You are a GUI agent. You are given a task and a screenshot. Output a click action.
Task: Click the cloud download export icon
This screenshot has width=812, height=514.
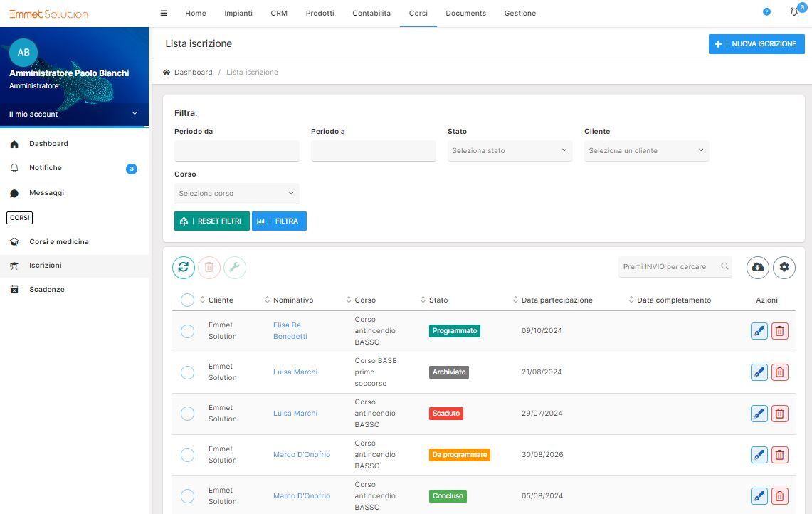coord(758,267)
